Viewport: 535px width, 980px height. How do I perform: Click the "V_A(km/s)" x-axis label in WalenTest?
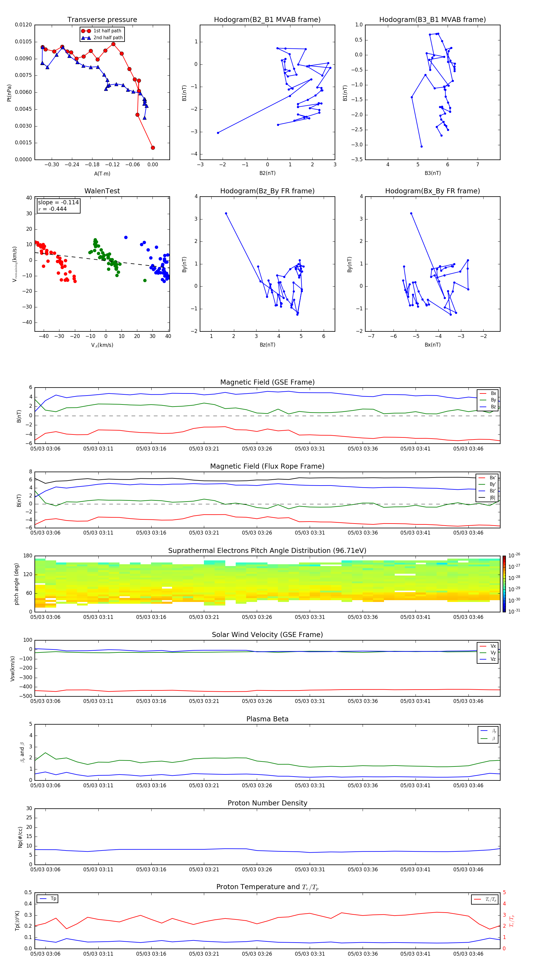(102, 345)
